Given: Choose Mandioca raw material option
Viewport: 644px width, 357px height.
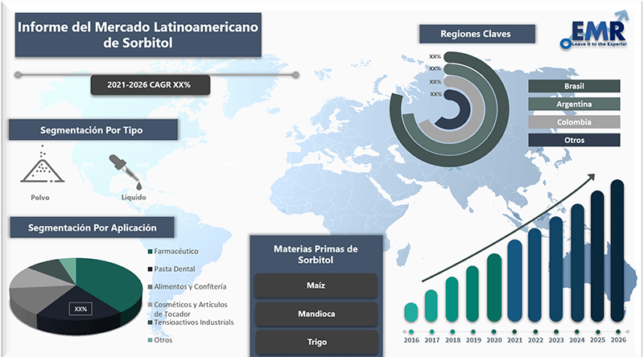Looking at the screenshot, I should [315, 313].
